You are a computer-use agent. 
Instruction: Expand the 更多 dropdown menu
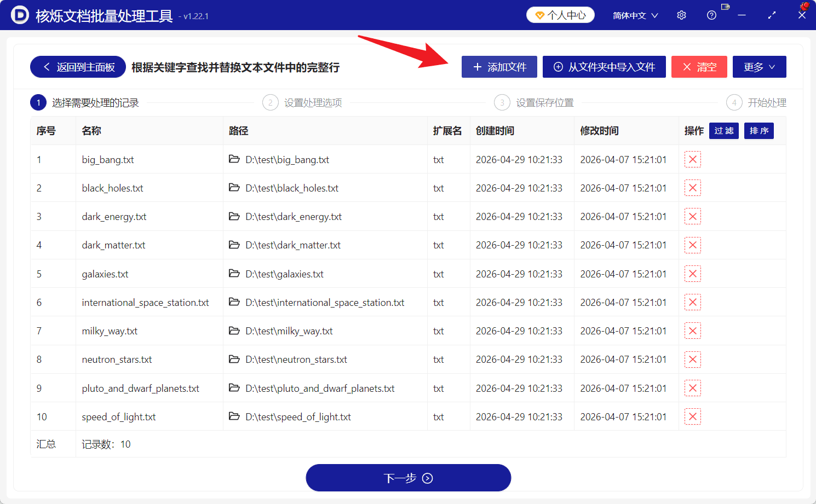coord(759,67)
